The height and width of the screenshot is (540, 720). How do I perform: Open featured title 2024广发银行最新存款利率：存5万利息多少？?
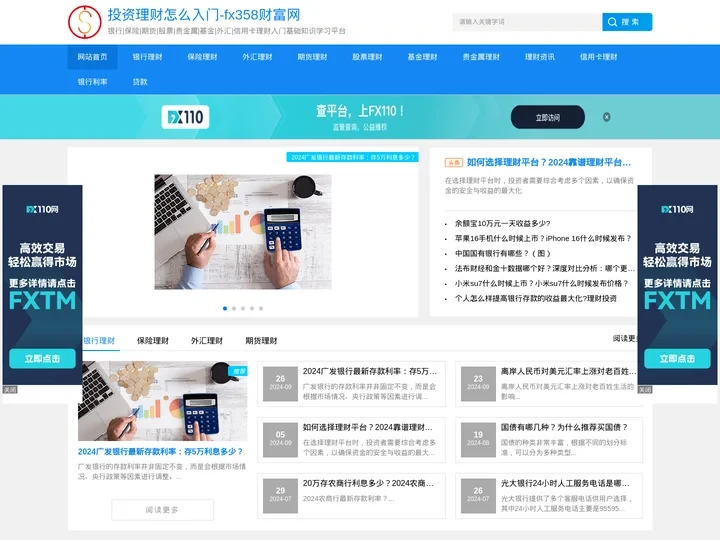[x=160, y=452]
